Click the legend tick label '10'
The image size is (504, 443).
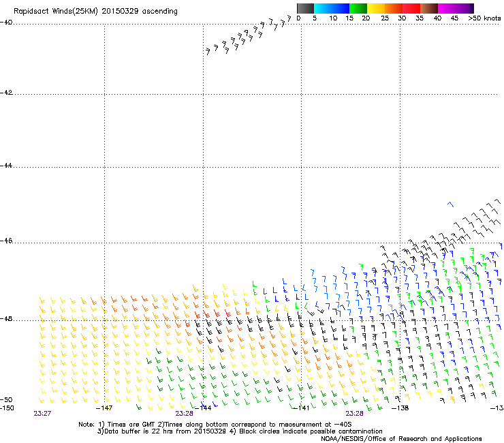pos(333,18)
